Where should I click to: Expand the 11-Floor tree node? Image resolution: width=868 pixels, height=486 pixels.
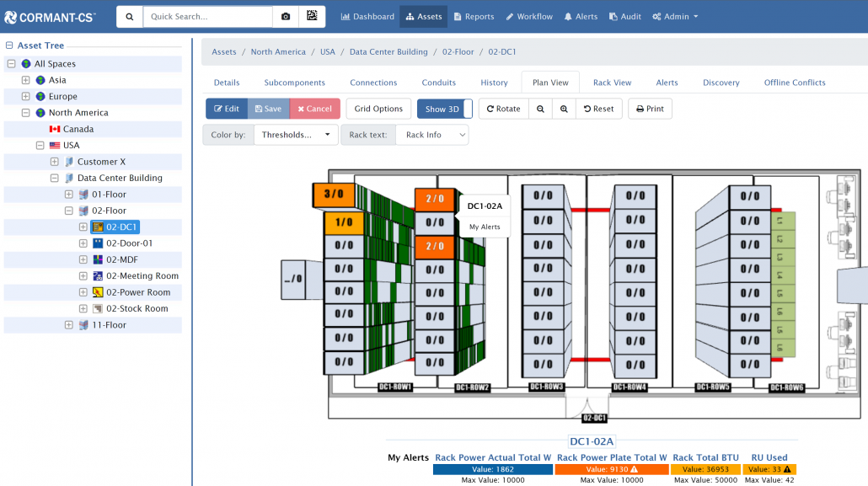(68, 325)
